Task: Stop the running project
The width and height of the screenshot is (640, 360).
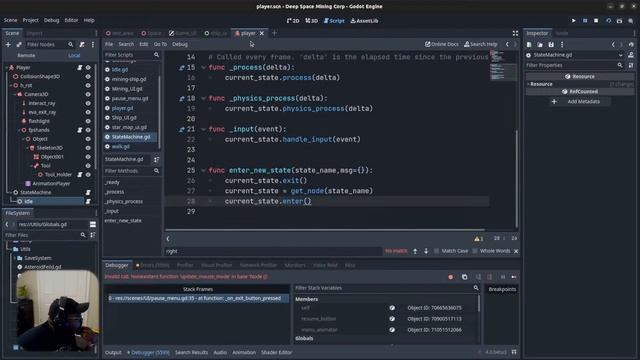Action: (x=596, y=20)
